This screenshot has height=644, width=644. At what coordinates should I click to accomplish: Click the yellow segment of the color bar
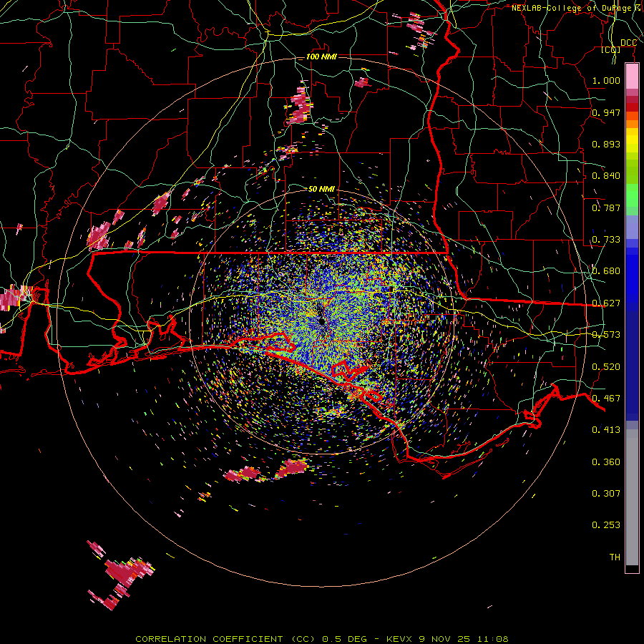point(632,140)
